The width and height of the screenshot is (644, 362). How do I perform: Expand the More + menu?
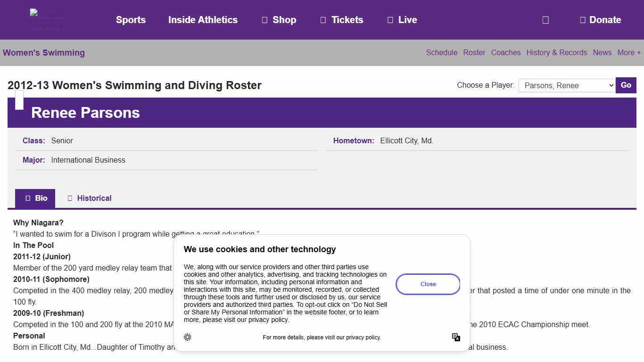coord(629,53)
